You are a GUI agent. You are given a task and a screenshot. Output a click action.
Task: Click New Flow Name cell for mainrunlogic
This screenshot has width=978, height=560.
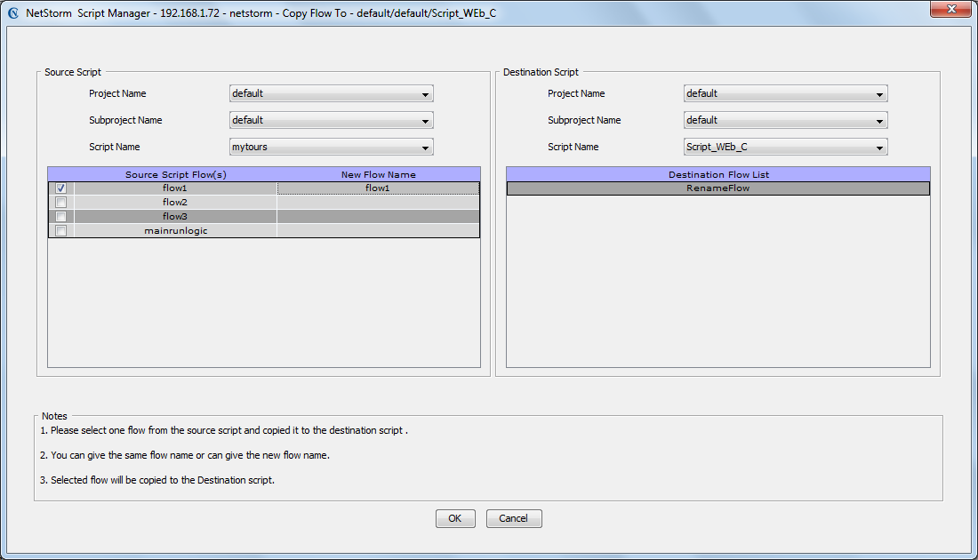point(379,231)
